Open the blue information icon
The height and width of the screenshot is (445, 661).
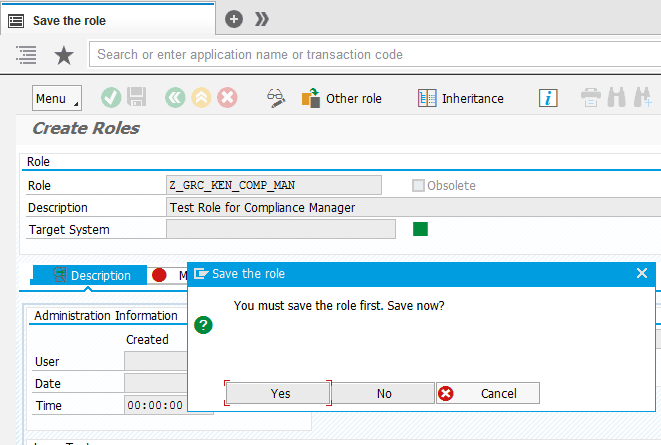click(548, 98)
